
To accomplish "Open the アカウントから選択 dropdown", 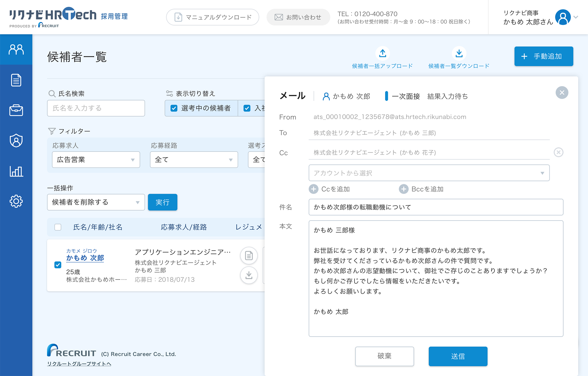I will click(x=429, y=173).
